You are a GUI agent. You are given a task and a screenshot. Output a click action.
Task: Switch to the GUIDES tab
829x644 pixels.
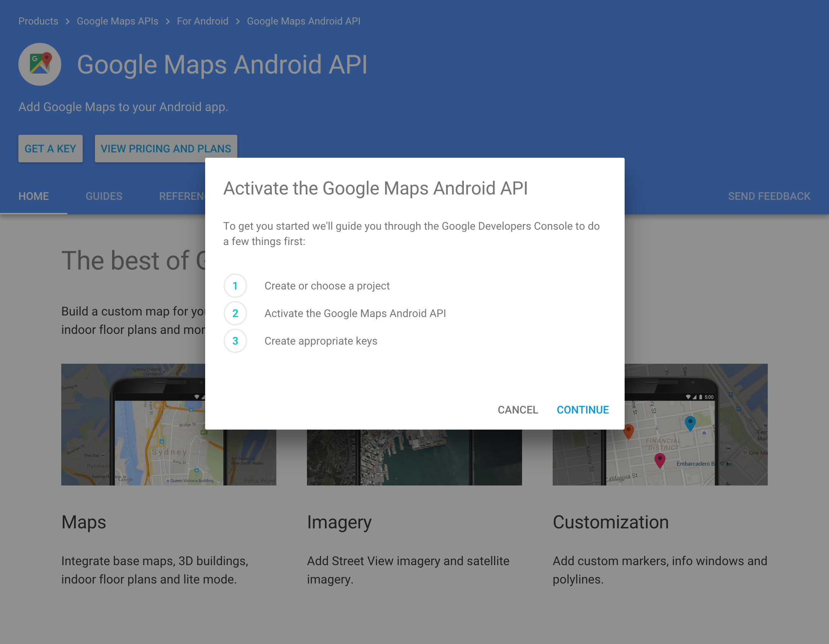coord(104,196)
